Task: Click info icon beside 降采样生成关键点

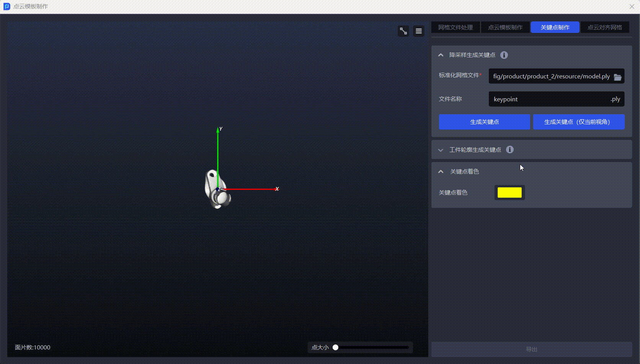Action: click(504, 55)
